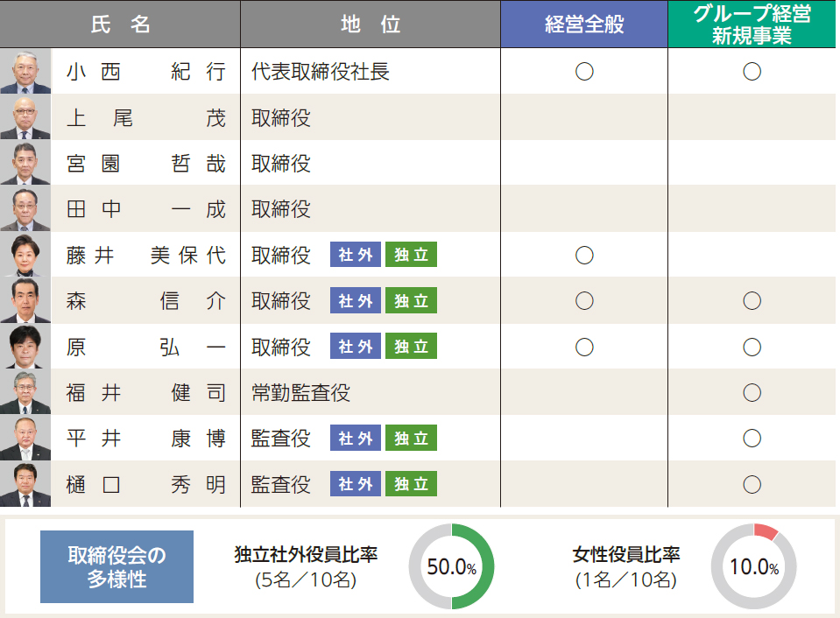The height and width of the screenshot is (618, 840).
Task: Click the 取締役会の多様性 button
Action: click(x=116, y=566)
